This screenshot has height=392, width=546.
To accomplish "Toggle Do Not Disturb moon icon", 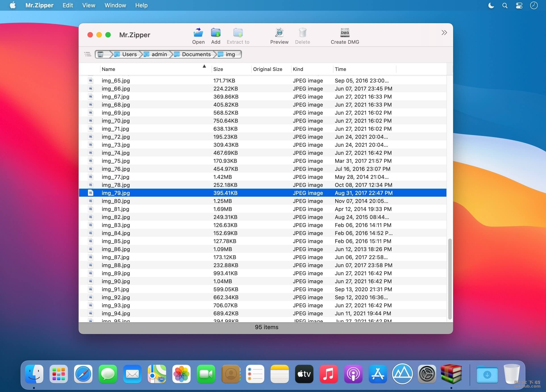I will click(x=491, y=5).
